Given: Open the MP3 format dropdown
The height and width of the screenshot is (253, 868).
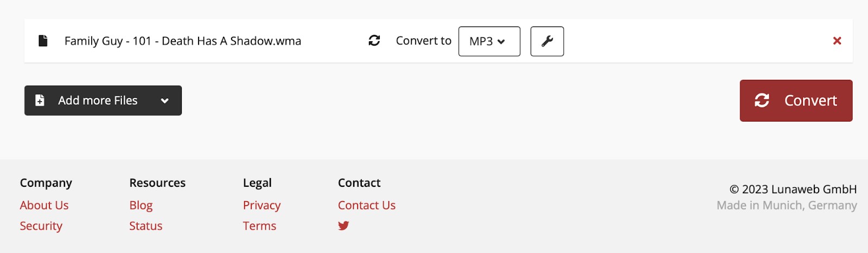Looking at the screenshot, I should (489, 41).
